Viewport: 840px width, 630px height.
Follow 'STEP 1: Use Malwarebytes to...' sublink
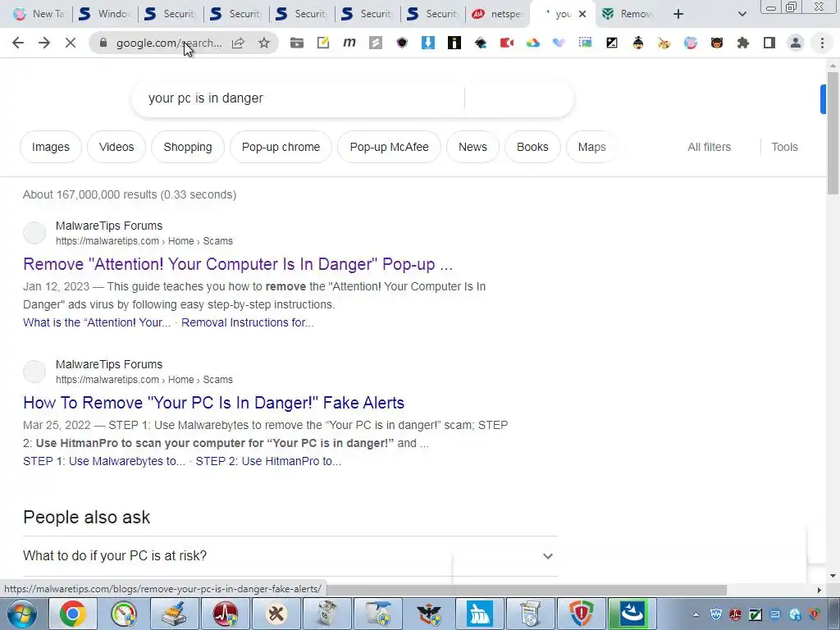[x=104, y=461]
